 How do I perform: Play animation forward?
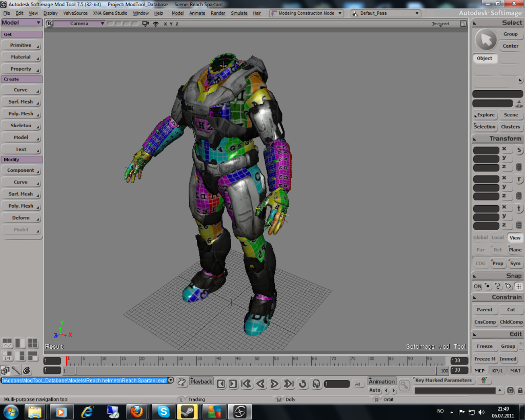(x=274, y=384)
